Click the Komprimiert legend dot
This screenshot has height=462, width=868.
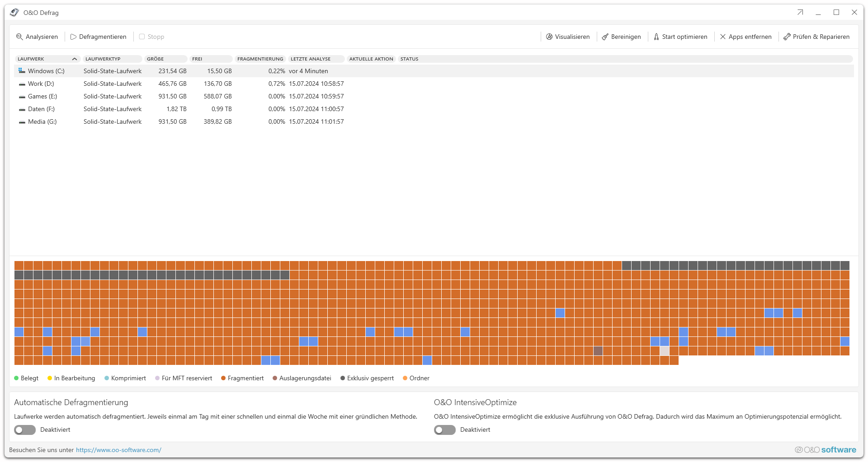[x=107, y=378]
